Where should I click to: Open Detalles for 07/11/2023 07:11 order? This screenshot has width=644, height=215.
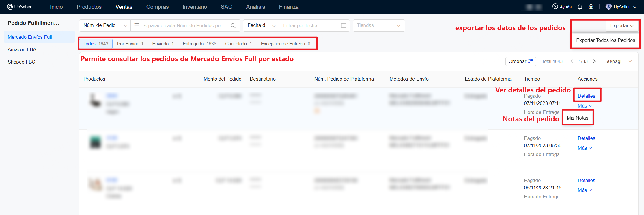tap(586, 96)
